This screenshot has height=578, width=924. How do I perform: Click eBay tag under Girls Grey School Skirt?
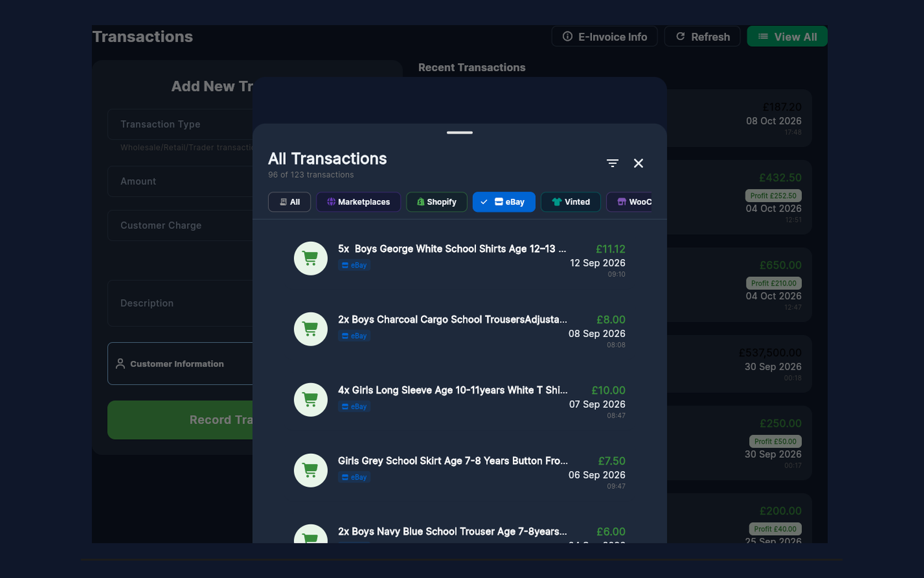[354, 477]
